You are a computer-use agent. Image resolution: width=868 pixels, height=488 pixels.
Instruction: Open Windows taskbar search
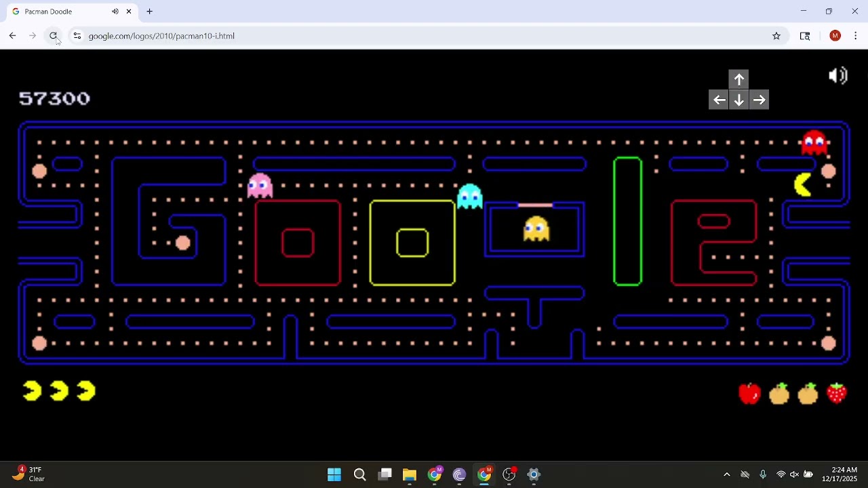pyautogui.click(x=360, y=474)
